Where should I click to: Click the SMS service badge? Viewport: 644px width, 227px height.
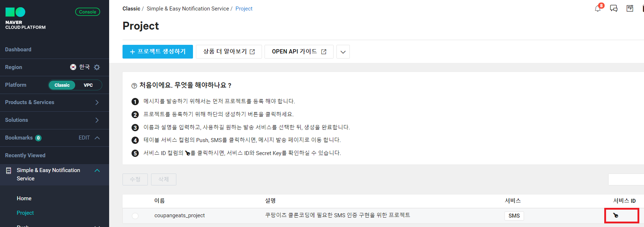click(514, 216)
